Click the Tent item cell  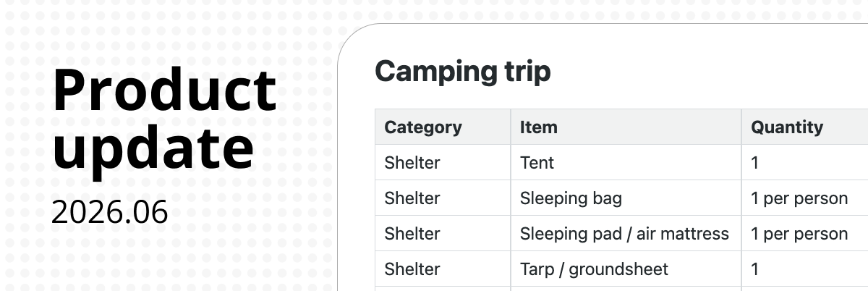(626, 163)
